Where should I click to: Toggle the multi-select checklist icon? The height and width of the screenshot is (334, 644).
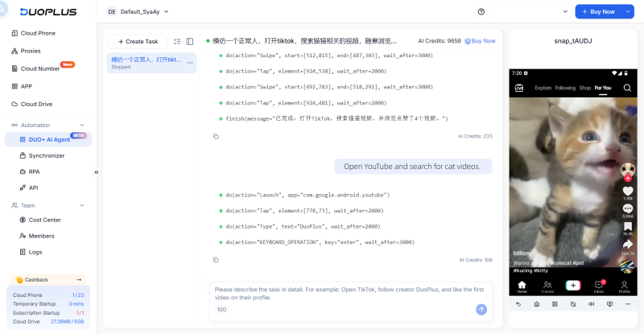click(177, 41)
